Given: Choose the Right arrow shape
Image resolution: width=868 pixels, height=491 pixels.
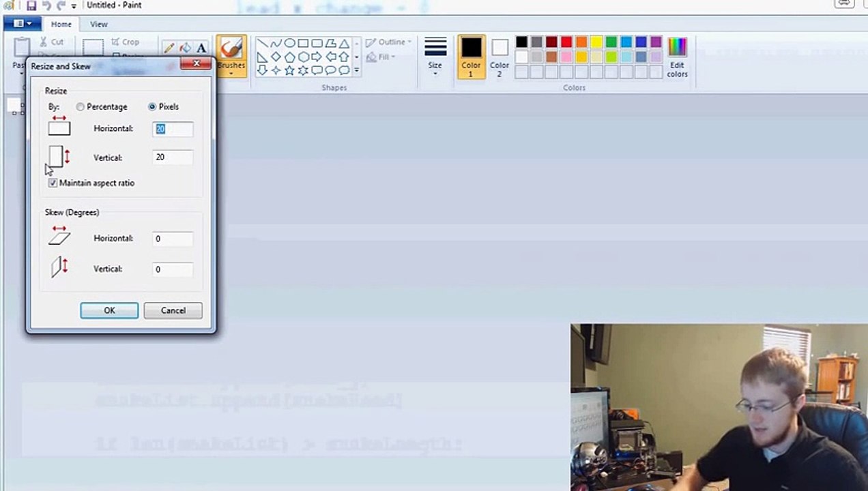Looking at the screenshot, I should click(317, 57).
